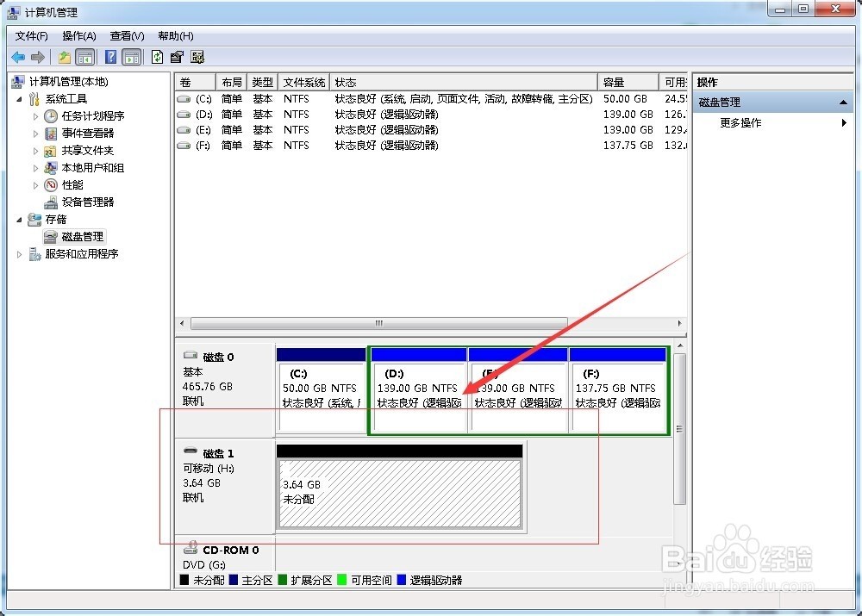The image size is (862, 616).
Task: Select the 3.64 GB unallocated space block
Action: coord(399,493)
